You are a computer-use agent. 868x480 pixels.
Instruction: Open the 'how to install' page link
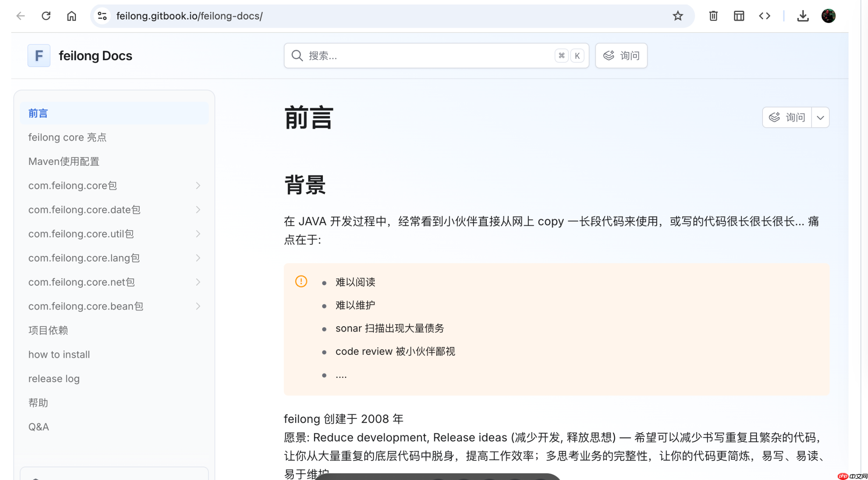click(x=59, y=354)
